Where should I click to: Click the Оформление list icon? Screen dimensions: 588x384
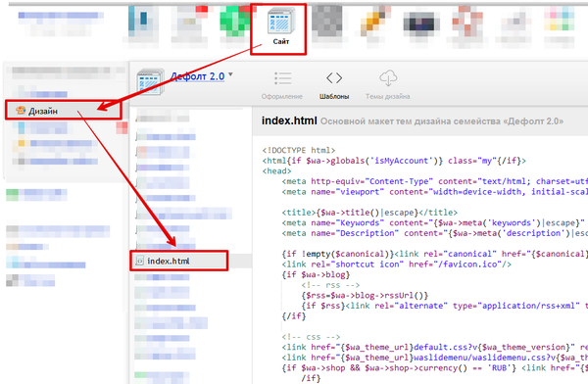(x=283, y=78)
